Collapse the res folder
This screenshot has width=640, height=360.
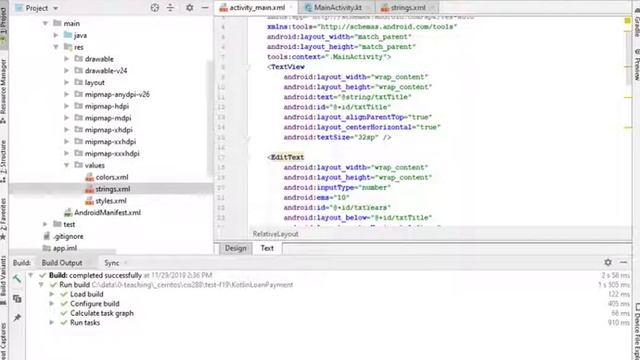(x=56, y=47)
